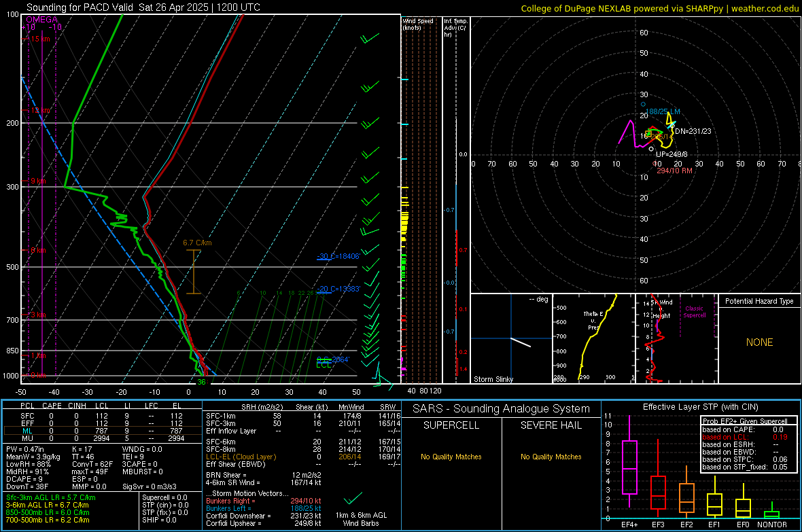Image resolution: width=802 pixels, height=532 pixels.
Task: Select the 'LCL-EL (Cloud Layer)' row
Action: point(303,457)
